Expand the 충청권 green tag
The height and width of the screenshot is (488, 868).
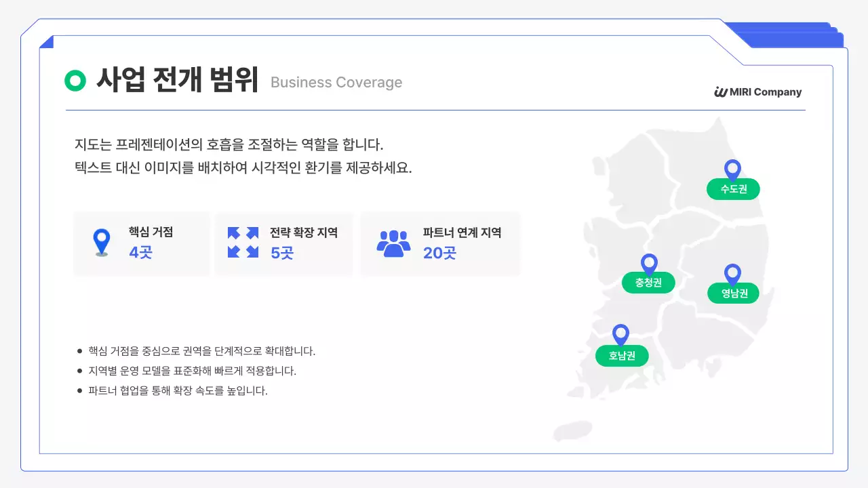click(648, 283)
